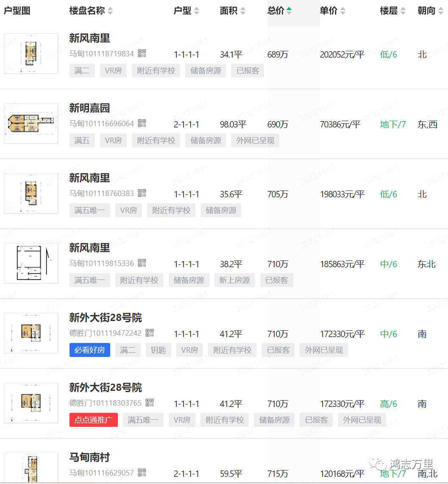Screen dimensions: 448x484
Task: Select floor value 地下/7 for 新明嘉园
Action: tap(393, 124)
